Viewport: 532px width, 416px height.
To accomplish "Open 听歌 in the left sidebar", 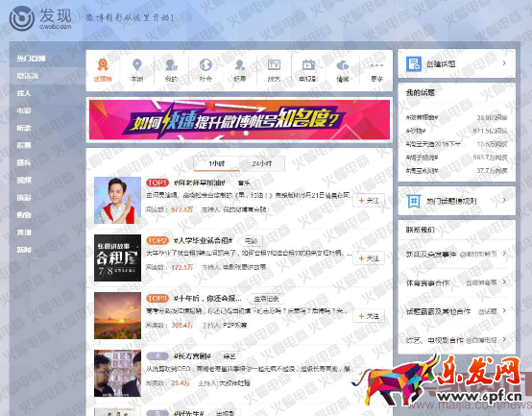I will point(24,128).
